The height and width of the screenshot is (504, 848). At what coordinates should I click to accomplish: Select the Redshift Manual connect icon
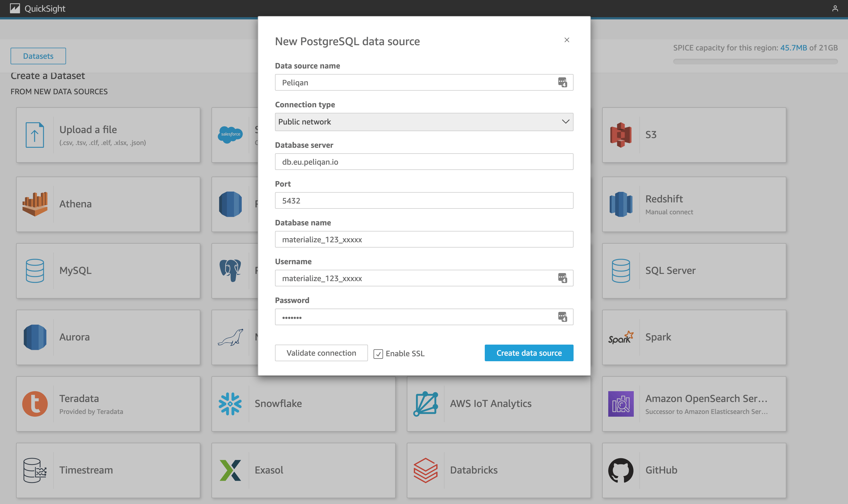pos(621,204)
